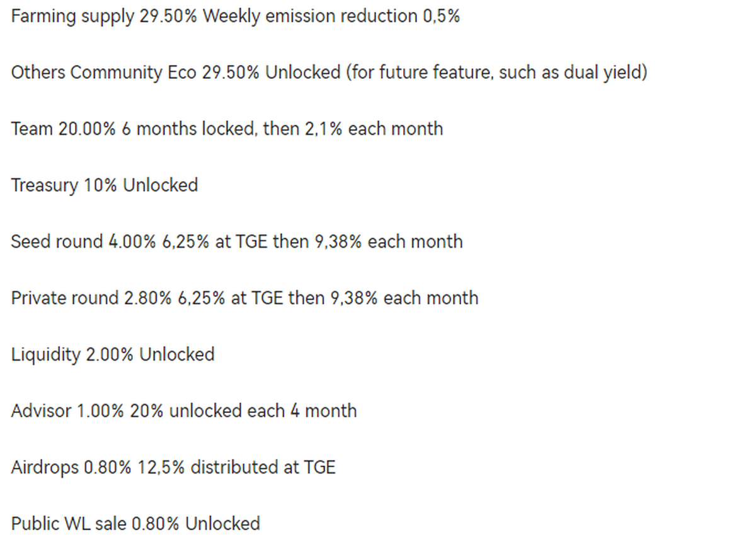The width and height of the screenshot is (756, 551).
Task: Select the "Others Community Eco" text
Action: tap(104, 73)
